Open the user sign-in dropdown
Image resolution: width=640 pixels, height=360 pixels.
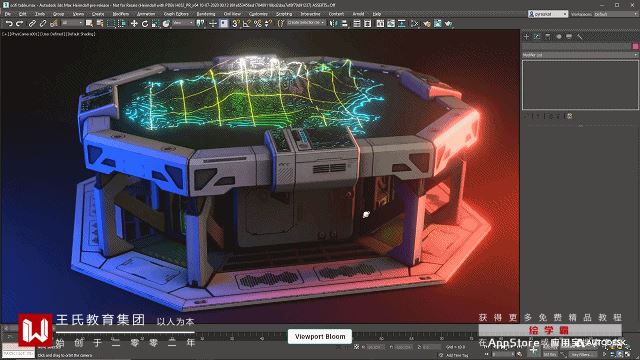click(548, 14)
